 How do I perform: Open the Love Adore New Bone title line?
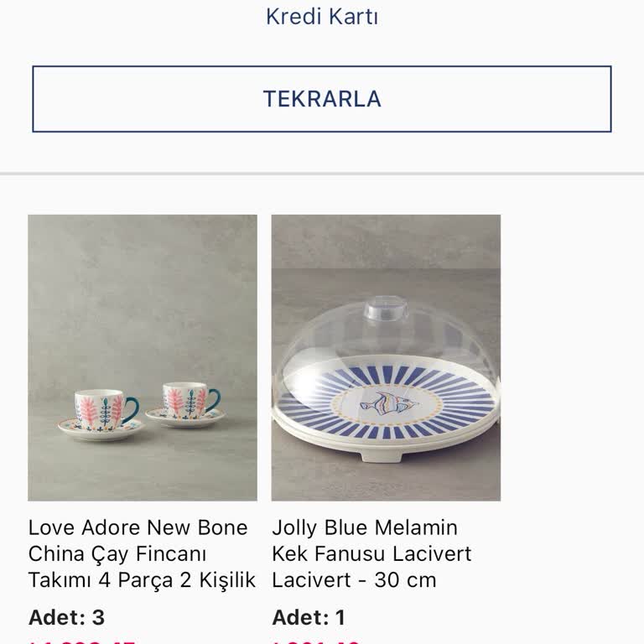click(x=138, y=527)
